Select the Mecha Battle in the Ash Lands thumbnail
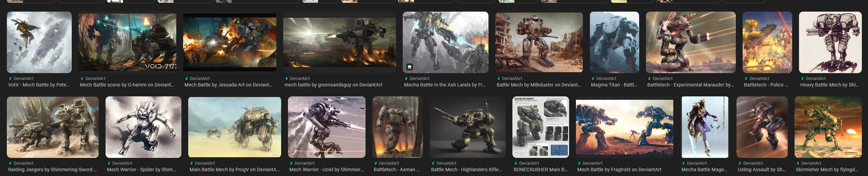 (445, 42)
